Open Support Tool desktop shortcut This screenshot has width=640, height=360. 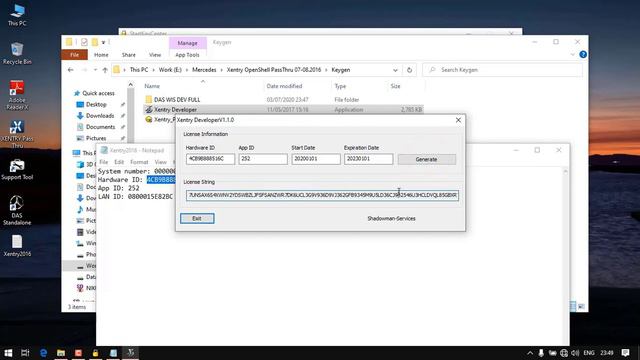pos(17,170)
